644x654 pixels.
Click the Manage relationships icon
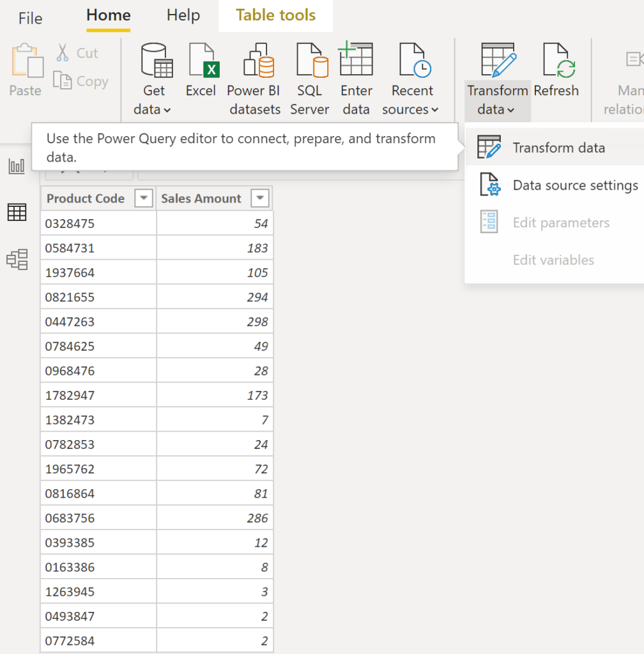point(635,59)
